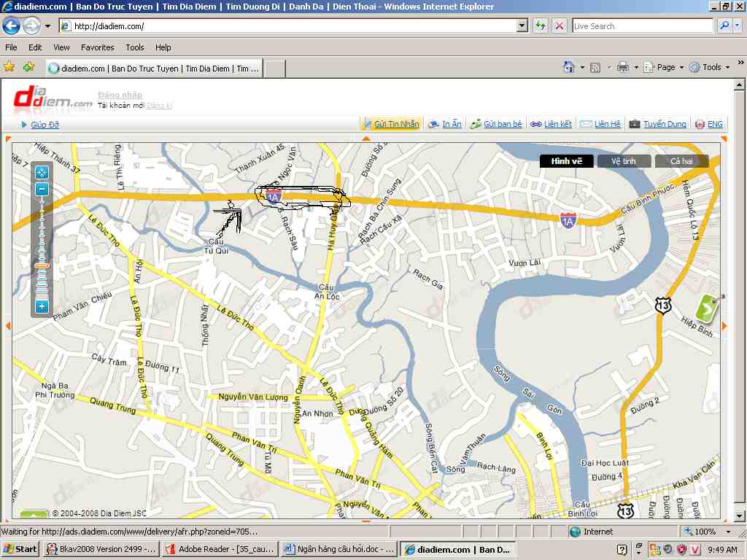Click the diadiem.com taskbar button

pyautogui.click(x=457, y=550)
